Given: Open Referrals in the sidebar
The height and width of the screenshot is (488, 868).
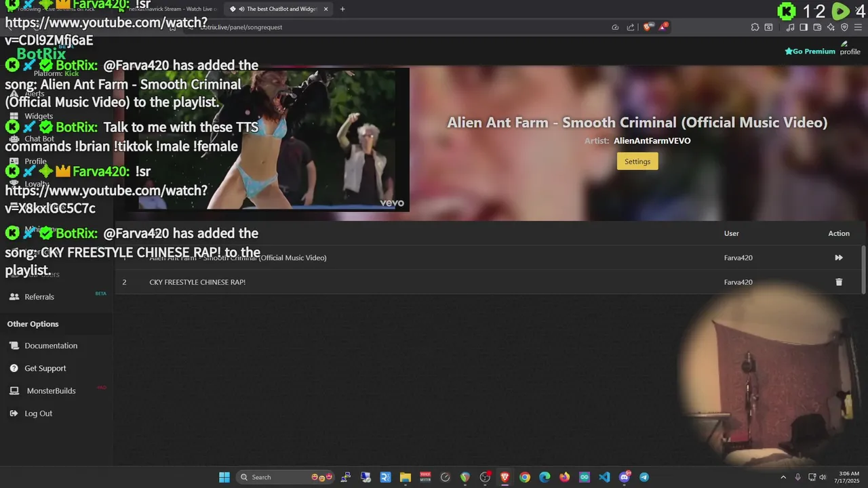Looking at the screenshot, I should 39,297.
